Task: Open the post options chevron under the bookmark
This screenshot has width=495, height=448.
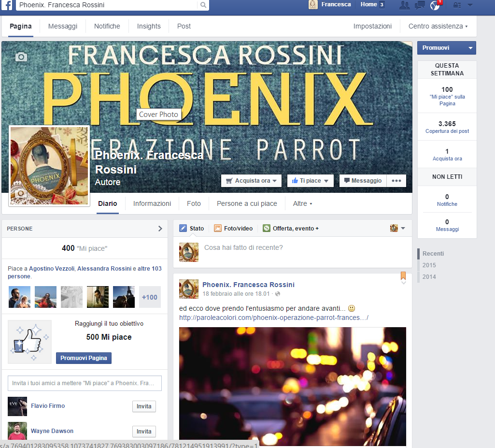Action: 403,283
